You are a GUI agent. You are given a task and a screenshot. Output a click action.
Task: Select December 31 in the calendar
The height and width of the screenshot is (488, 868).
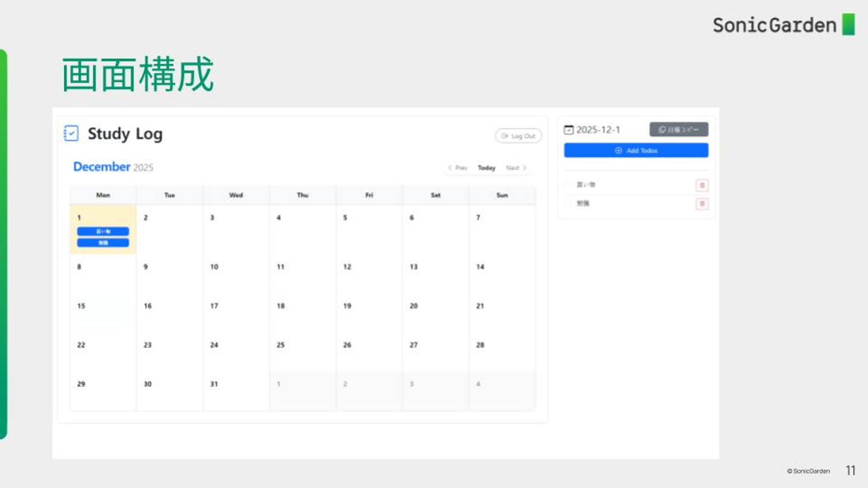[x=236, y=392]
